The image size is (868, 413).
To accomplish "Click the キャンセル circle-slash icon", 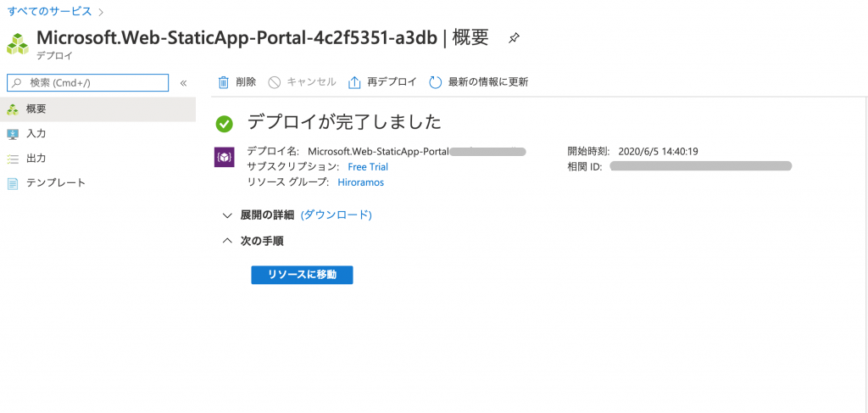I will click(275, 83).
